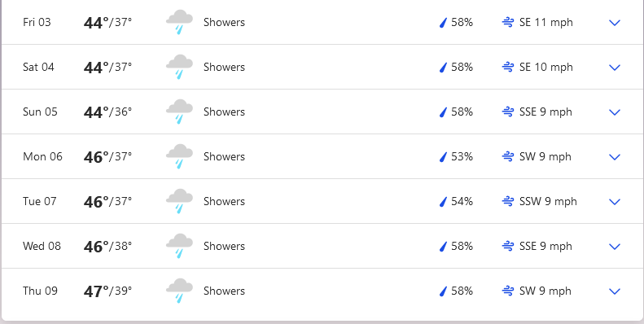Click the Fri 03 showers cloud icon
Image resolution: width=644 pixels, height=324 pixels.
[179, 22]
